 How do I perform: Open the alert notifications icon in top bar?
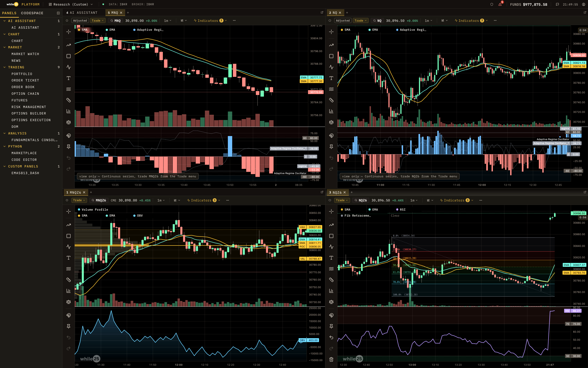500,4
